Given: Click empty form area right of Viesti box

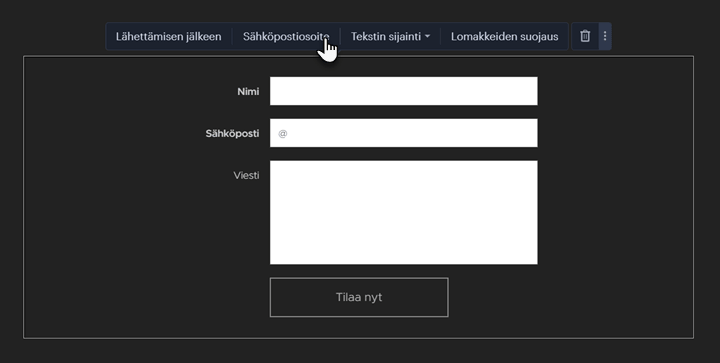Looking at the screenshot, I should [x=615, y=212].
